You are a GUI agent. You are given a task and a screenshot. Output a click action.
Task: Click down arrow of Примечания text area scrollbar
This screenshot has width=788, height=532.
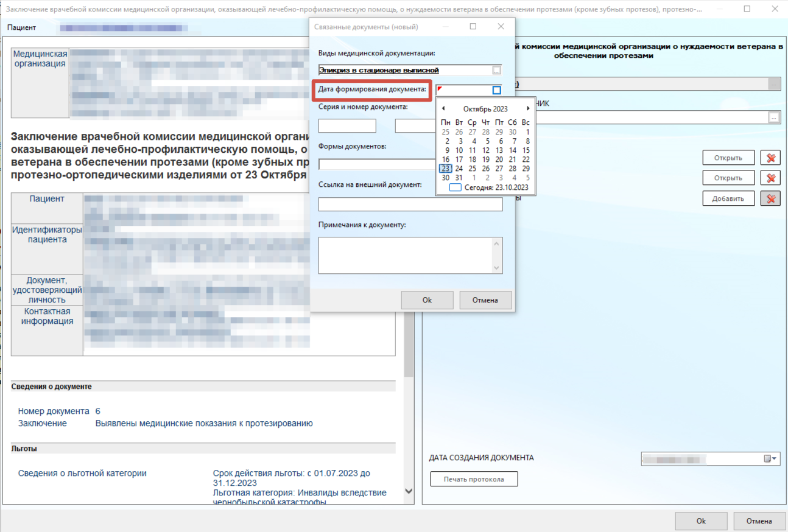[x=498, y=268]
